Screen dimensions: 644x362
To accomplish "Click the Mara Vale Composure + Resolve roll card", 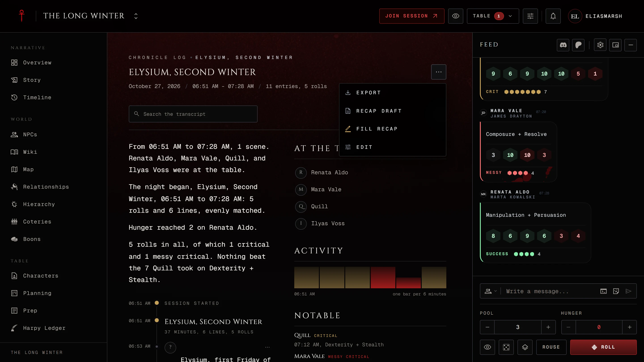I will click(519, 152).
